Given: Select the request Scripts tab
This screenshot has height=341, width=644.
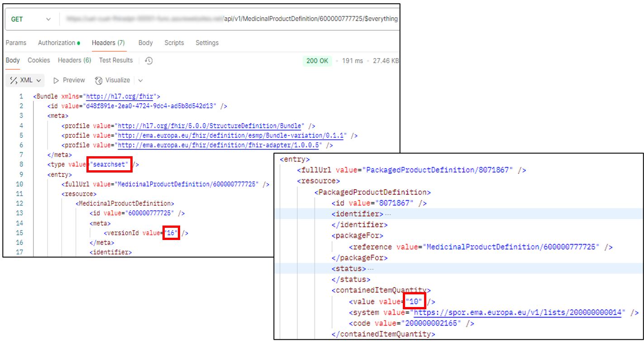Looking at the screenshot, I should [174, 43].
